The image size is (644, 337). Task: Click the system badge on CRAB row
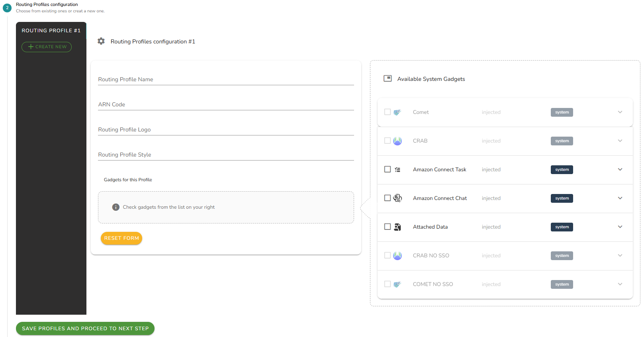tap(562, 141)
